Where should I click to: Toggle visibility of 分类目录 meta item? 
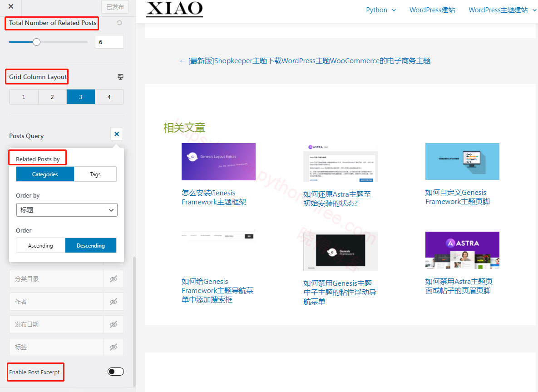[x=114, y=279]
